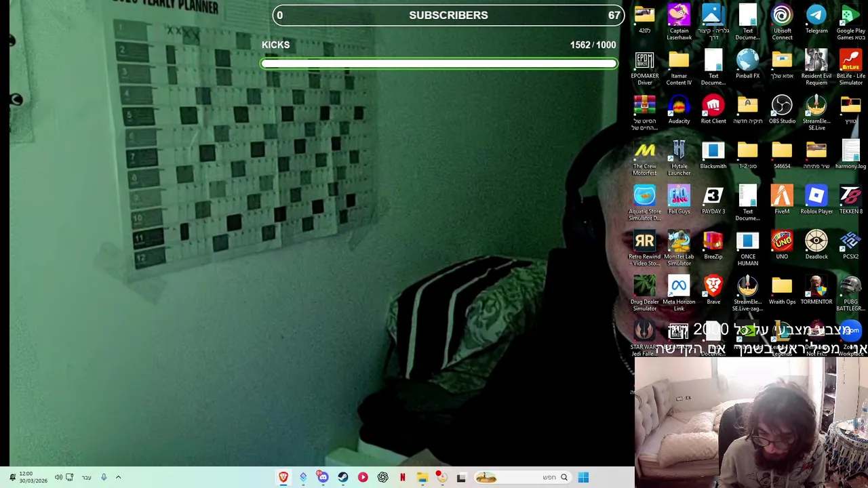Launch TEKKEN 8 from the desktop
This screenshot has height=488, width=868.
pyautogui.click(x=850, y=200)
